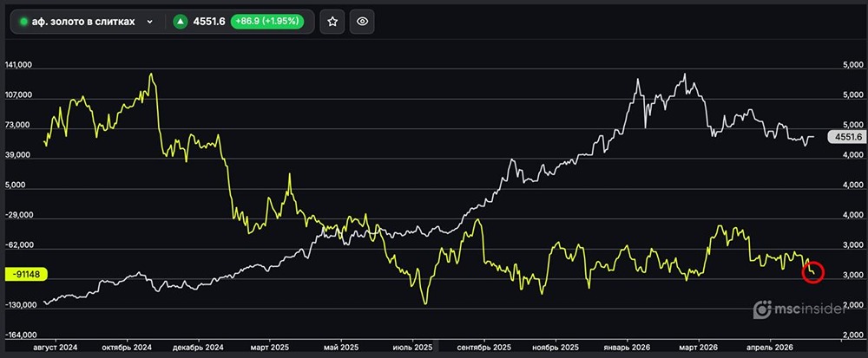Click the green up-triangle price icon
This screenshot has width=868, height=358.
point(180,22)
